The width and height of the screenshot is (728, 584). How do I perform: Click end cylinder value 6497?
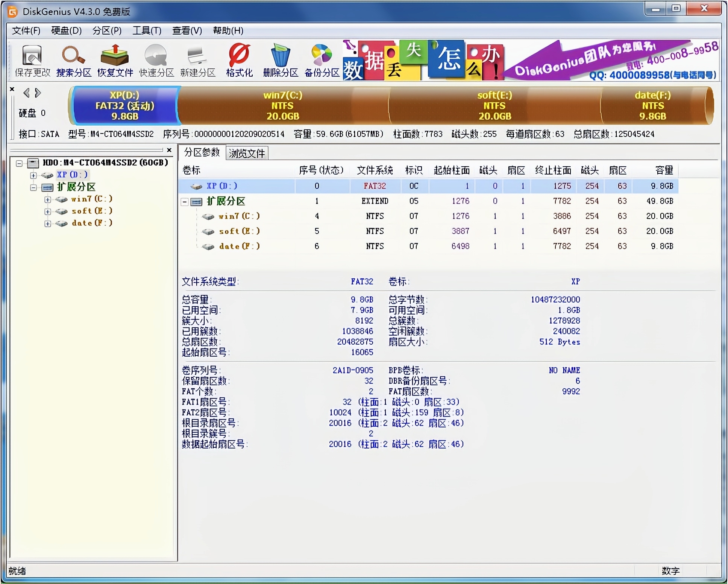pos(562,231)
